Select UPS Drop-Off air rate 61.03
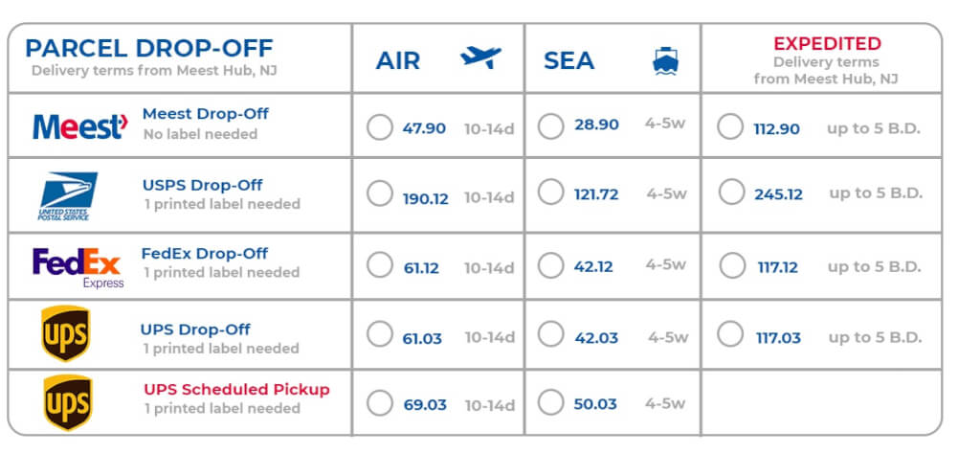The image size is (980, 454). tap(380, 334)
